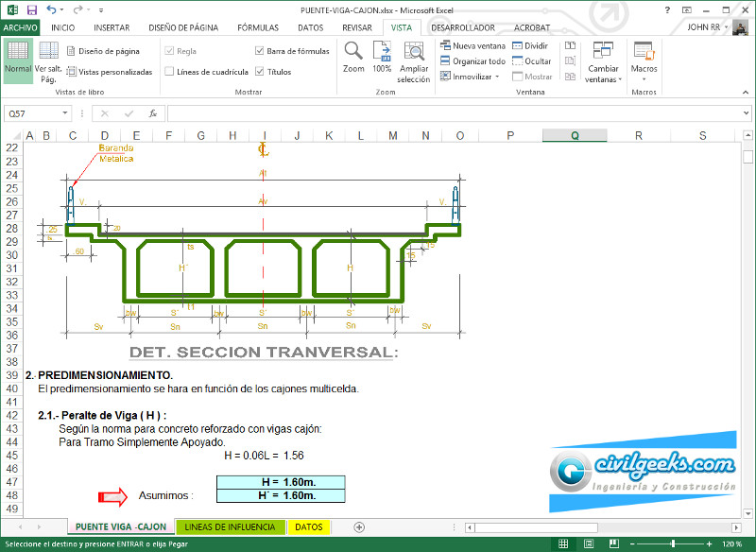Screen dimensions: 756x552
Task: Open Cambiar ventanas dropdown
Action: point(603,60)
